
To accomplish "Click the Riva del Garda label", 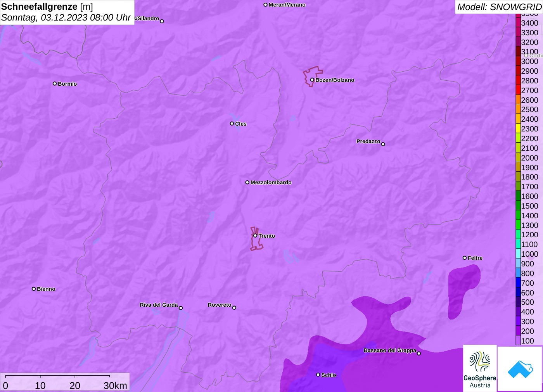I will coord(159,305).
